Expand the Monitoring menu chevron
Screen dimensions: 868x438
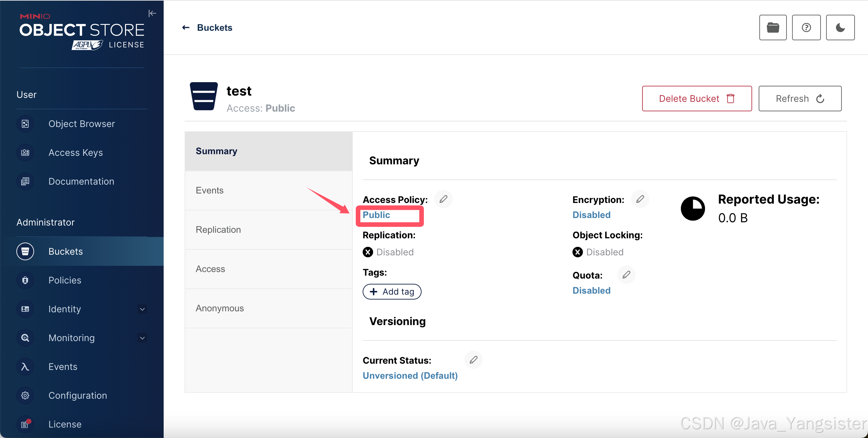142,338
